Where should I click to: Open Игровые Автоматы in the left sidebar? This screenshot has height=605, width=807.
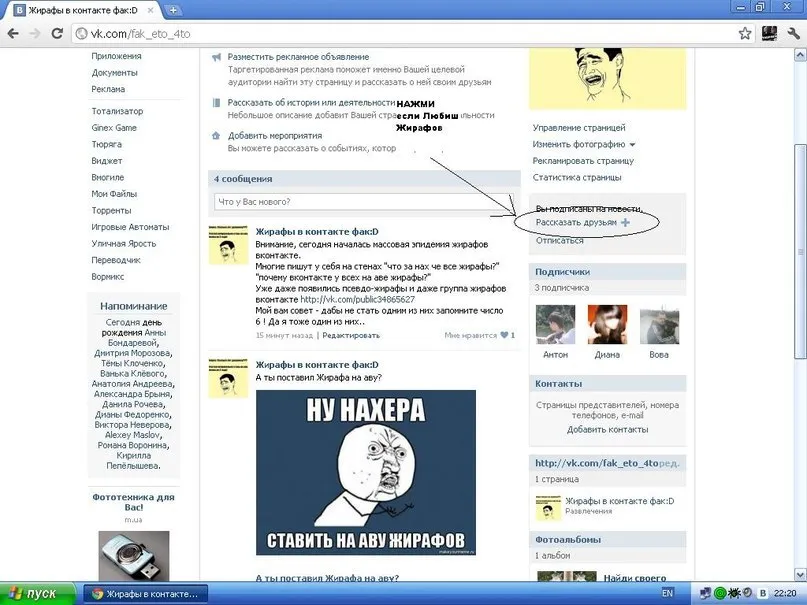tap(130, 227)
